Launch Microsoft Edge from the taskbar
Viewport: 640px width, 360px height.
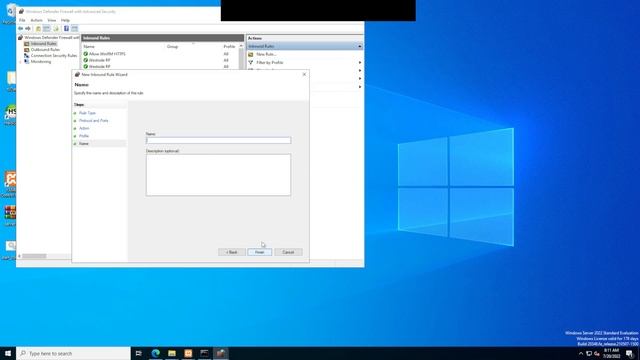point(156,353)
